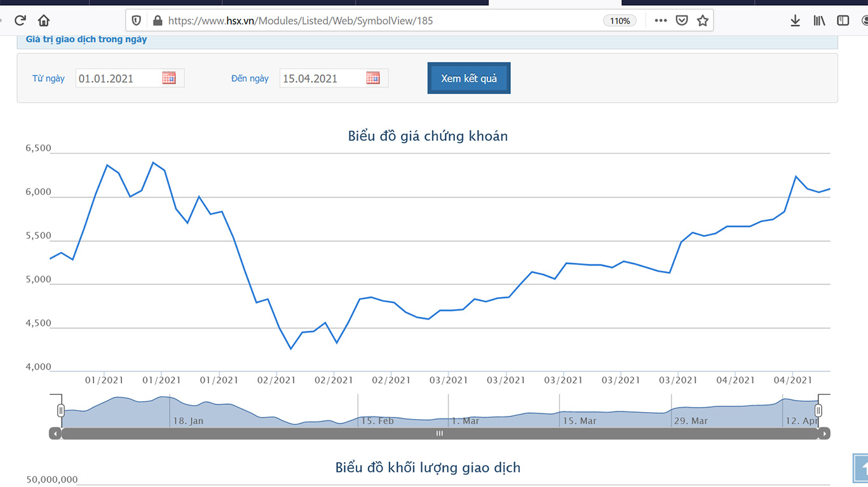The height and width of the screenshot is (487, 868).
Task: Click the Đến ngày date field
Action: [x=322, y=78]
